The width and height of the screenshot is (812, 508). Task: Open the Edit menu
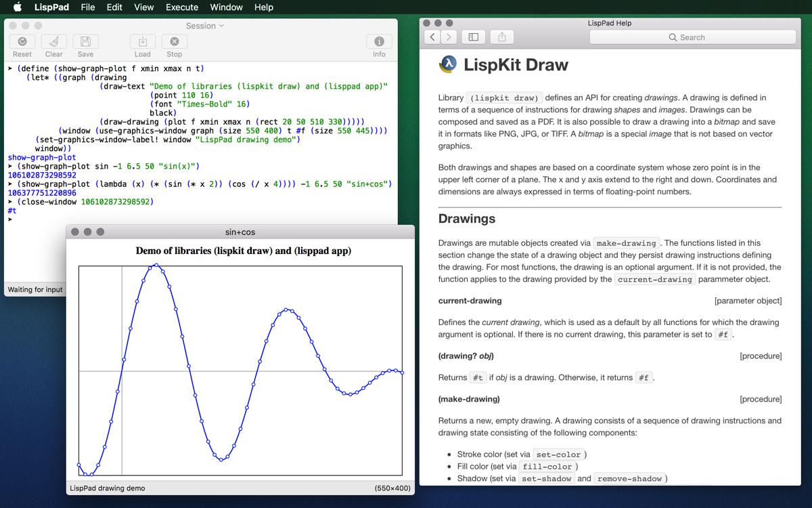114,7
